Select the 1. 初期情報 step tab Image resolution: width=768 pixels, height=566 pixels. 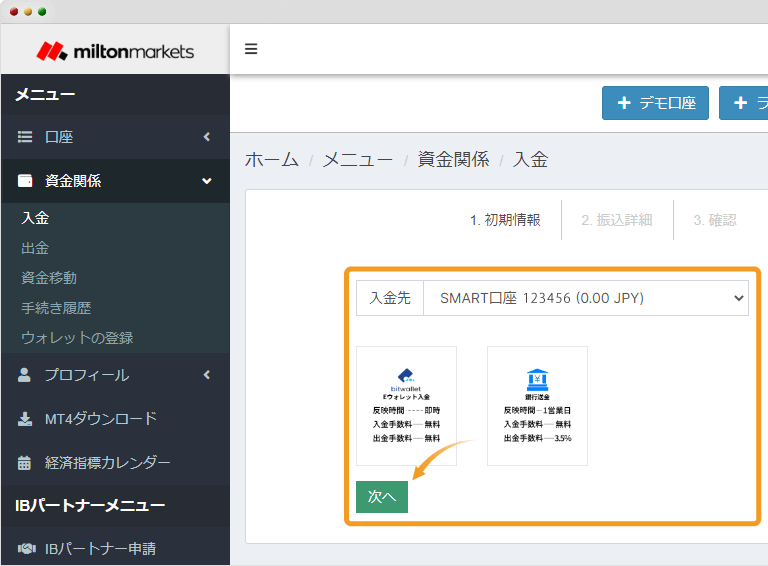tap(505, 220)
